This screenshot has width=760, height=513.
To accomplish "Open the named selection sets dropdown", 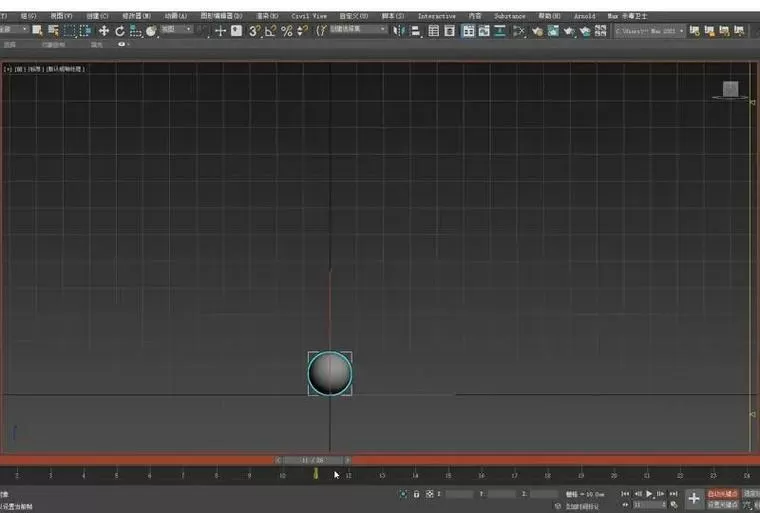I will coord(358,30).
